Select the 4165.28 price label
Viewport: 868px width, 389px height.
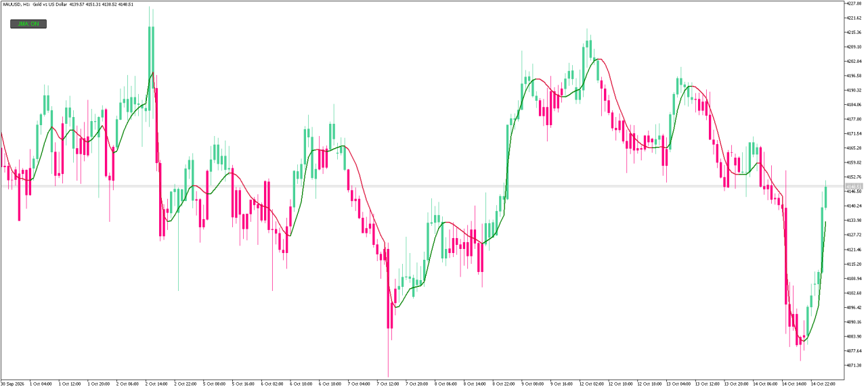[853, 147]
